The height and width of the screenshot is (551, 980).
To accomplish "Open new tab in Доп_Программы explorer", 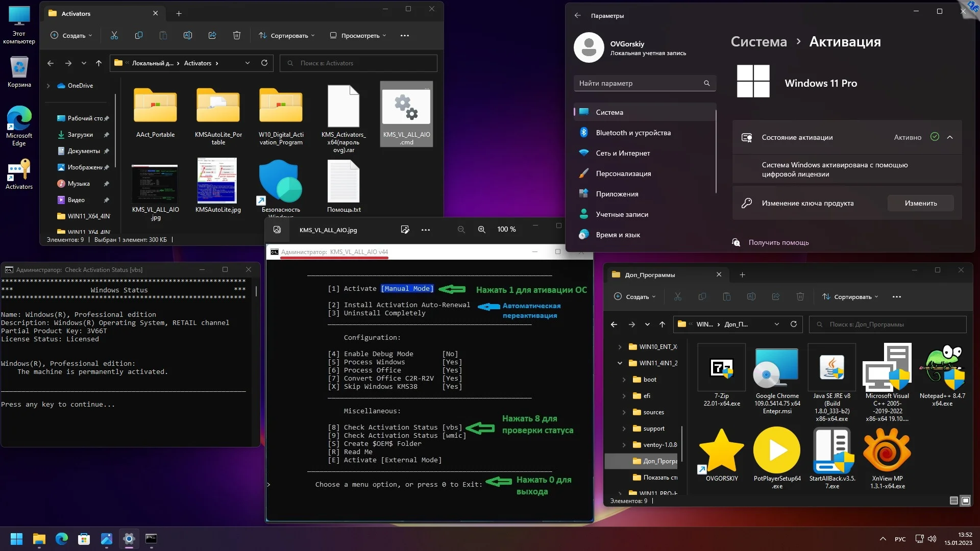I will pyautogui.click(x=742, y=274).
